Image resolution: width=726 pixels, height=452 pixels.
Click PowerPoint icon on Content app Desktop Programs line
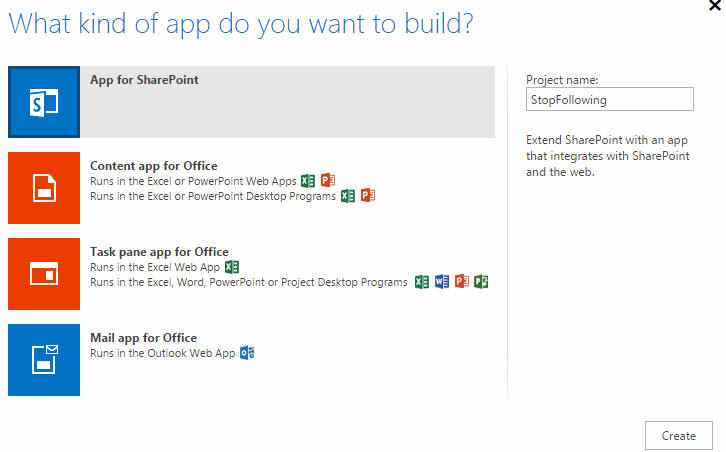pyautogui.click(x=367, y=196)
